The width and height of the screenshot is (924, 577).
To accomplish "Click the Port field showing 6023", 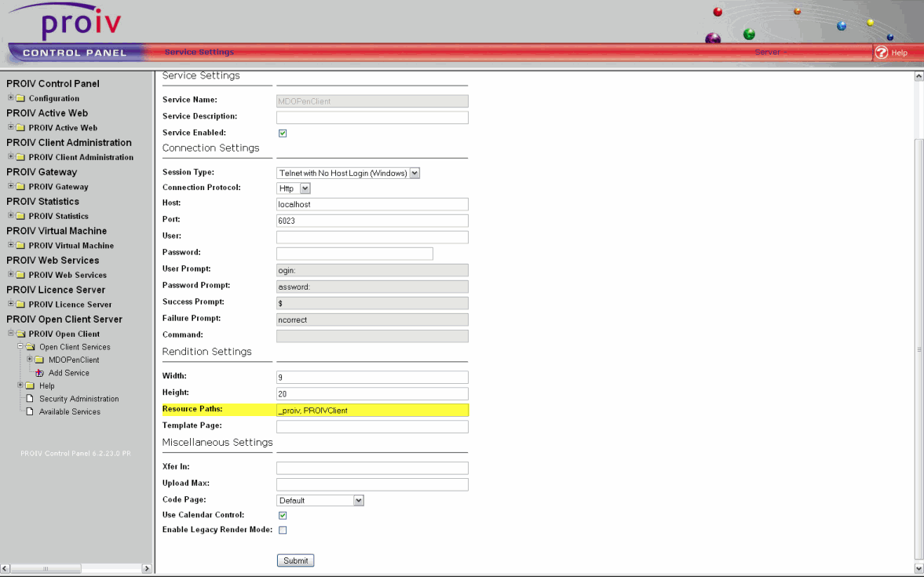I will (372, 221).
